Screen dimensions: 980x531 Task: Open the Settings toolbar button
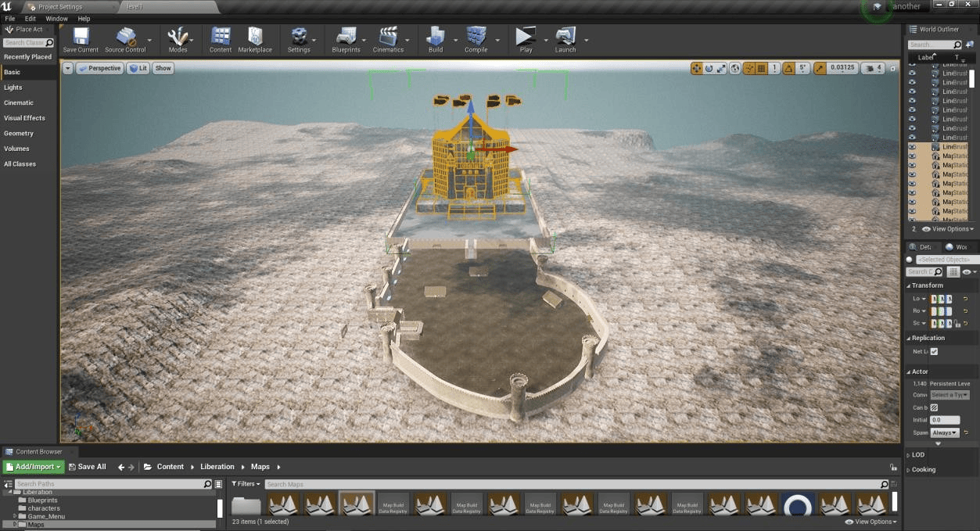[x=299, y=39]
